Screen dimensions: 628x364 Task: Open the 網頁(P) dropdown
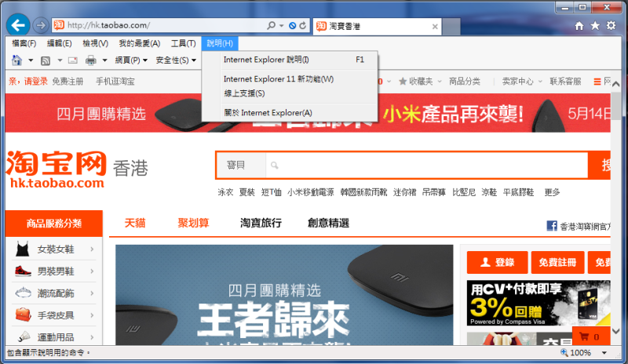(131, 60)
